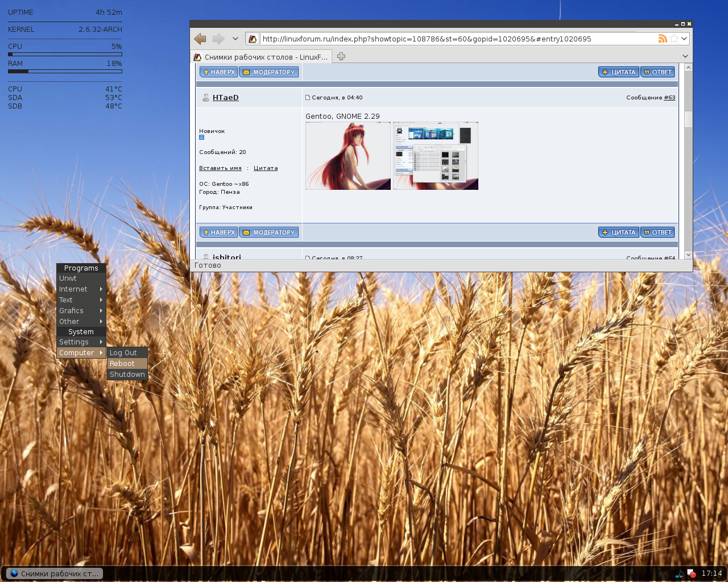Click the volume icon in system tray

point(679,573)
